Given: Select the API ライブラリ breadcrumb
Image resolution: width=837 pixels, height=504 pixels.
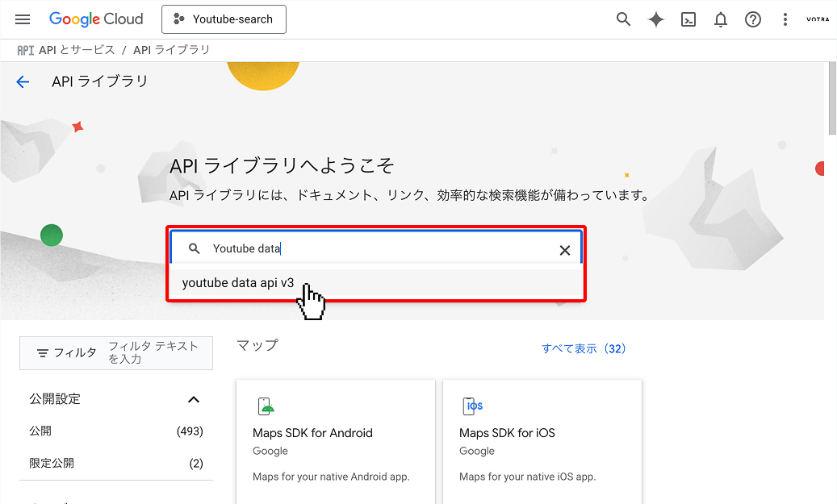Looking at the screenshot, I should click(x=171, y=50).
